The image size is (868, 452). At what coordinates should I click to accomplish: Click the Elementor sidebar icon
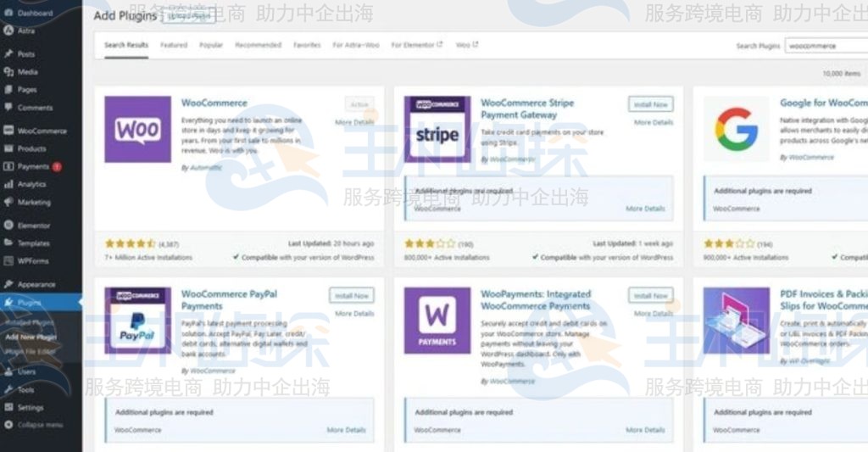pyautogui.click(x=8, y=225)
